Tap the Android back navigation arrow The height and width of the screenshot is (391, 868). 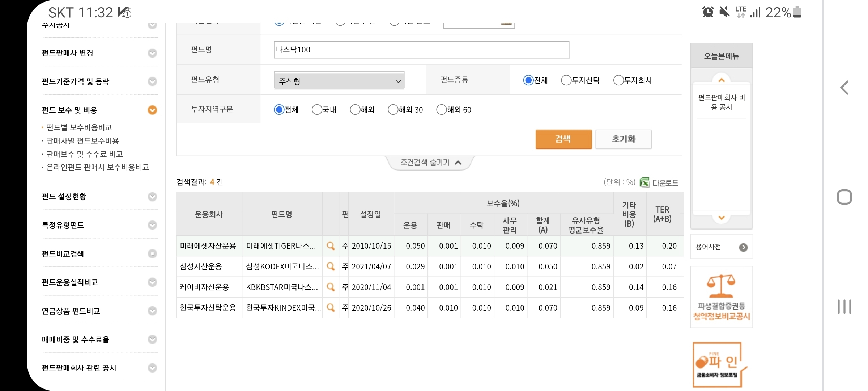[x=844, y=88]
